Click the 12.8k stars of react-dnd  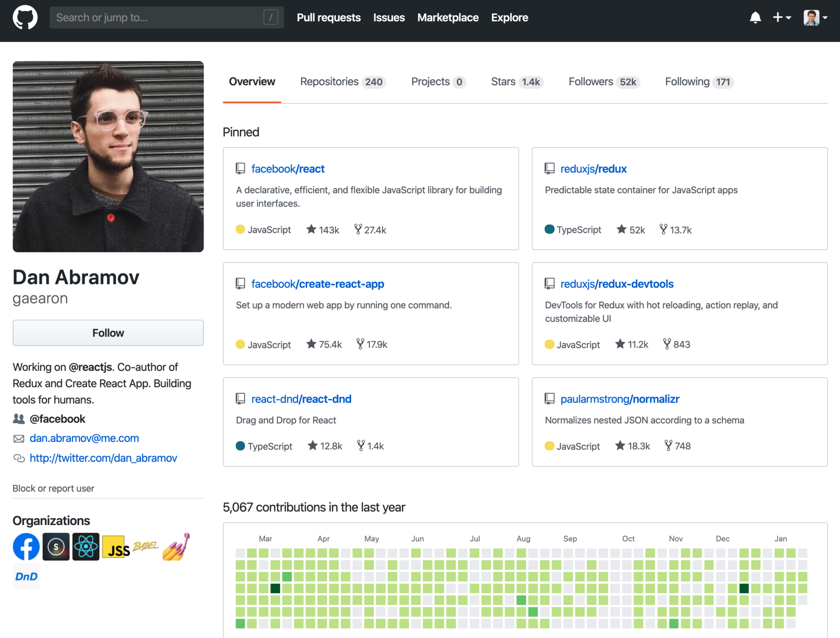(325, 446)
